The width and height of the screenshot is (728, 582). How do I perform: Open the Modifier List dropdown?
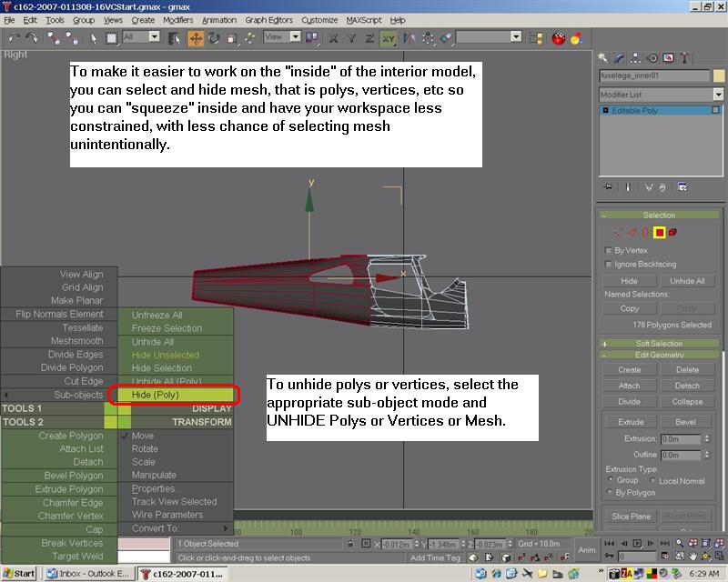coord(718,95)
